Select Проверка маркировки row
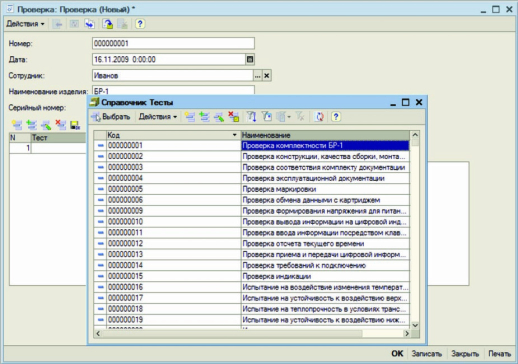Screen dimensions: 518x364 (x=251, y=189)
